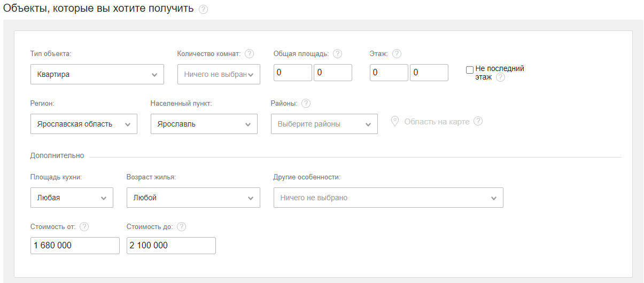Click help icon next to page heading
This screenshot has height=283, width=644.
coord(203,10)
